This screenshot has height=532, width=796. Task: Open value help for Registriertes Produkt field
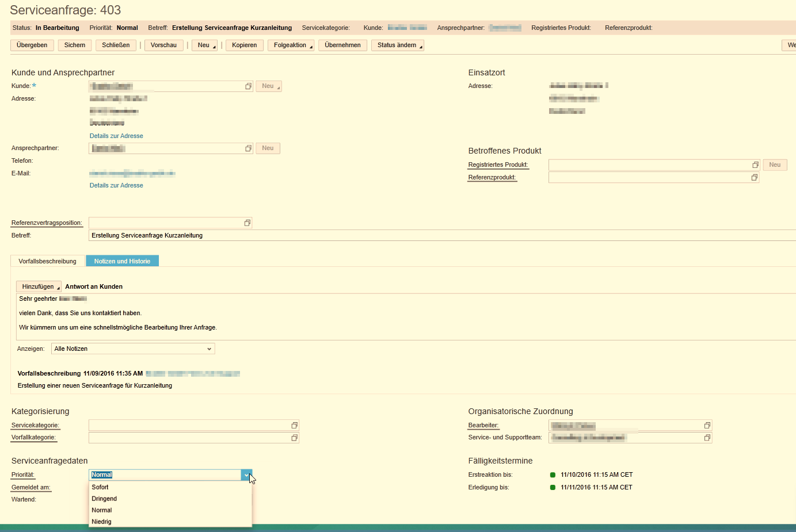coord(755,165)
